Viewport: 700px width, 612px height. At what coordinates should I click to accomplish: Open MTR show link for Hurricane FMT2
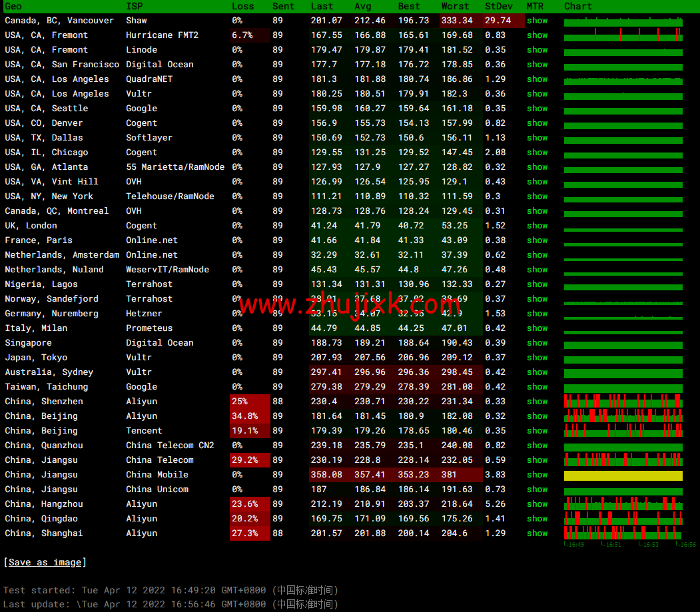pos(537,35)
